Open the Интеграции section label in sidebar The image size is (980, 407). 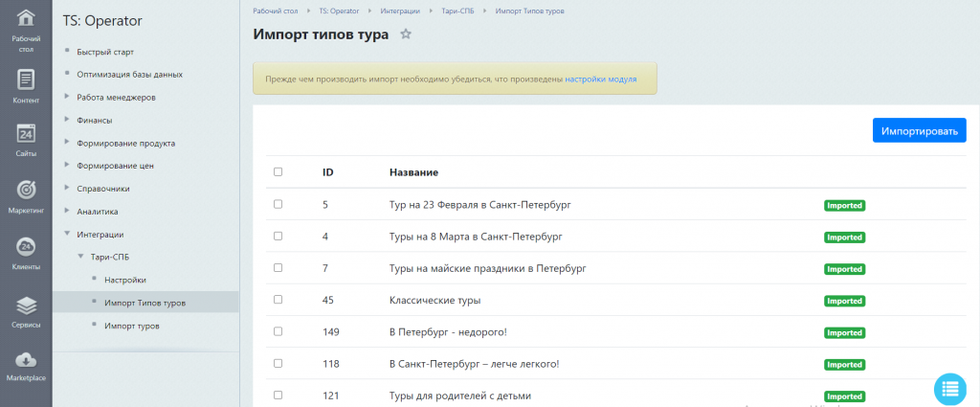(x=100, y=235)
